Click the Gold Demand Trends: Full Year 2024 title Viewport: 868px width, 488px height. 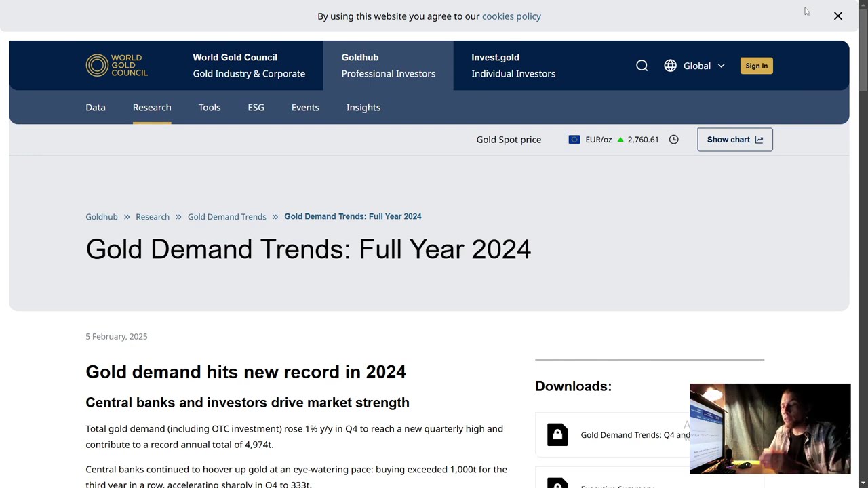coord(308,249)
